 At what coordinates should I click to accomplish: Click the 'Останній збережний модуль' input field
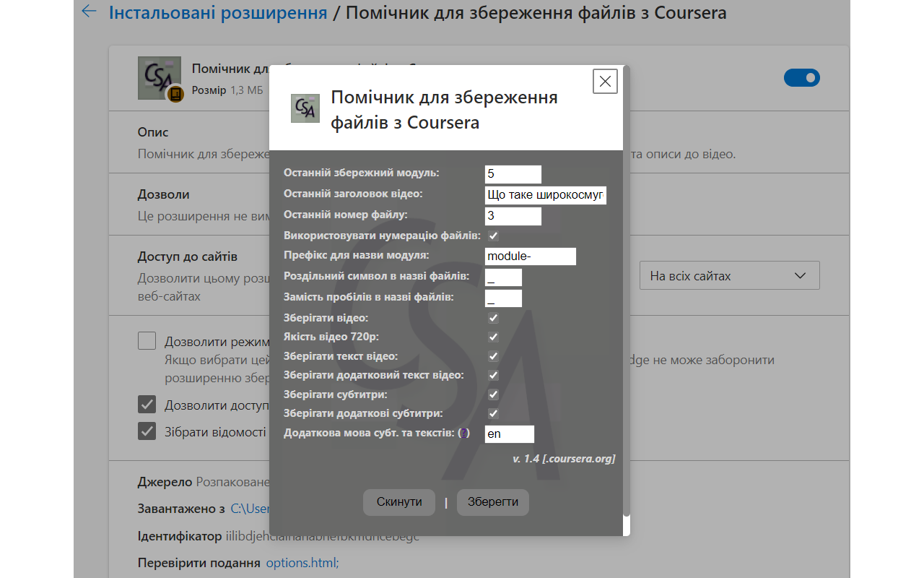point(513,174)
